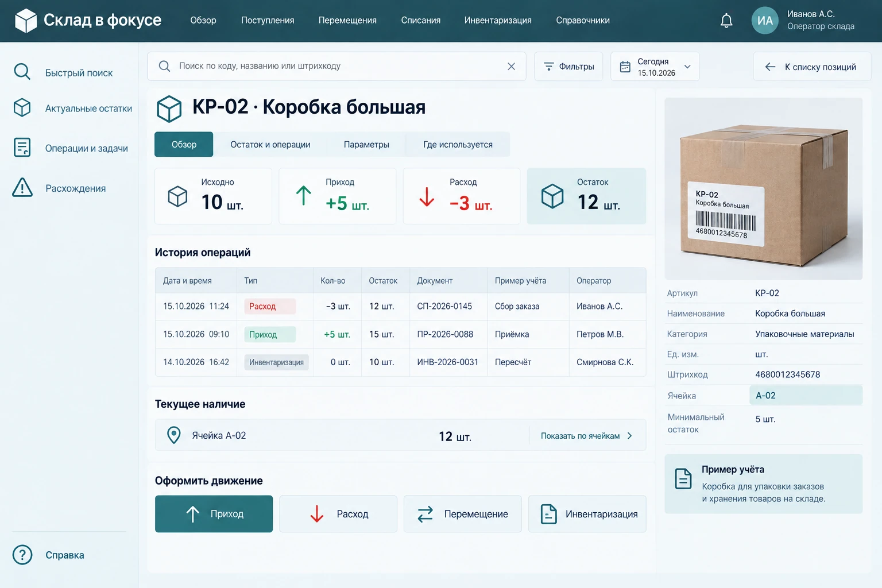Open document ИНВ-2026-0031
The image size is (882, 588).
(x=447, y=362)
